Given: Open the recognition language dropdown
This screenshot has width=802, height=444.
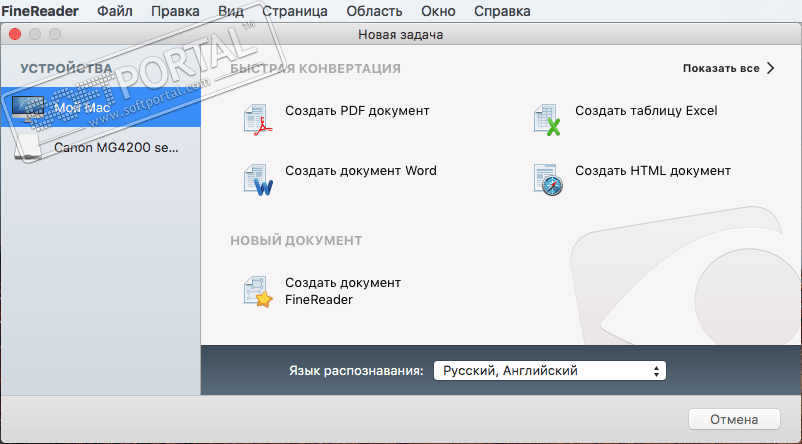Looking at the screenshot, I should coord(550,371).
